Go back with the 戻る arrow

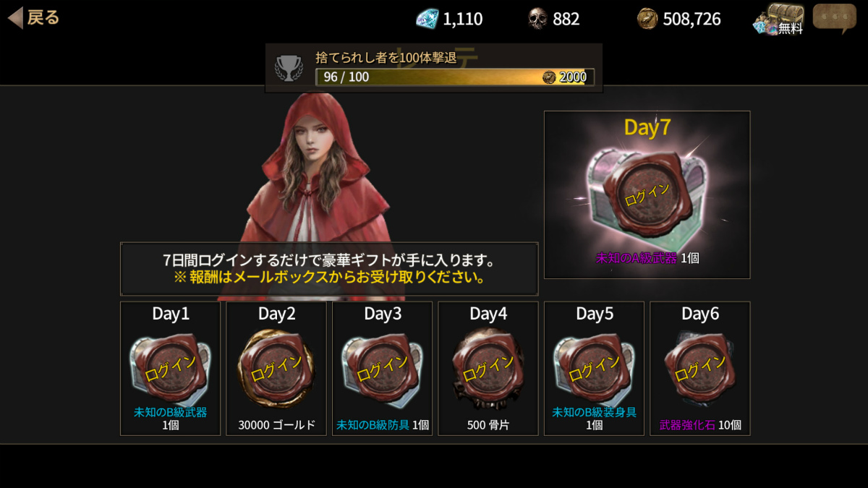click(x=33, y=18)
